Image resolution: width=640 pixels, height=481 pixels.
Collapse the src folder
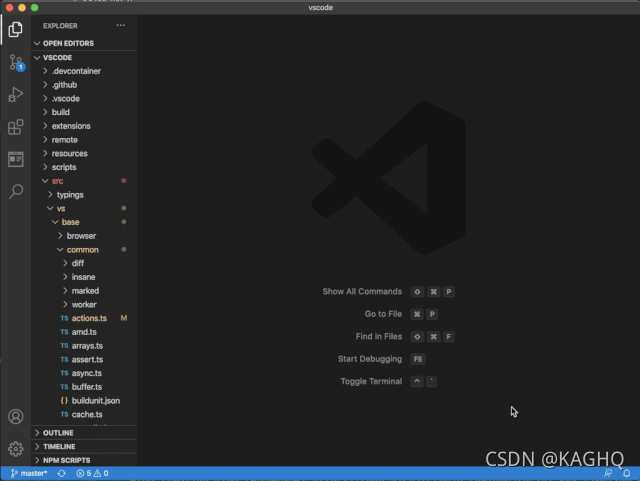84,181
